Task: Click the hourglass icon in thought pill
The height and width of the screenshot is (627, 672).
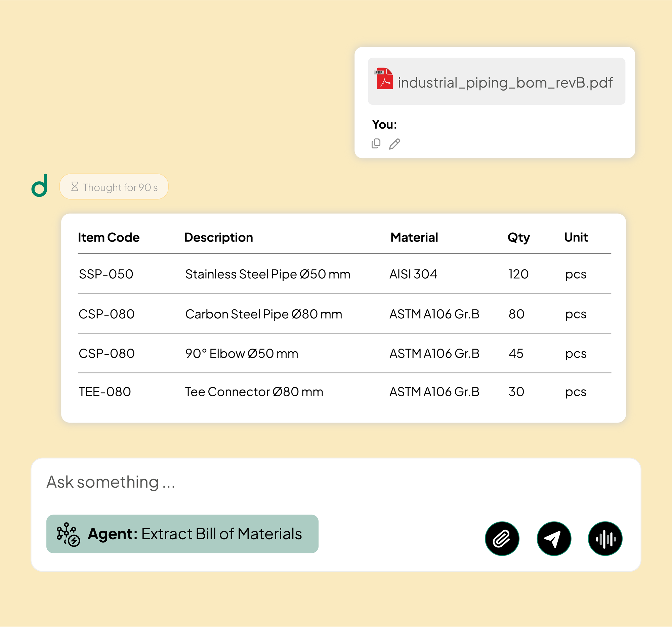Action: coord(75,186)
